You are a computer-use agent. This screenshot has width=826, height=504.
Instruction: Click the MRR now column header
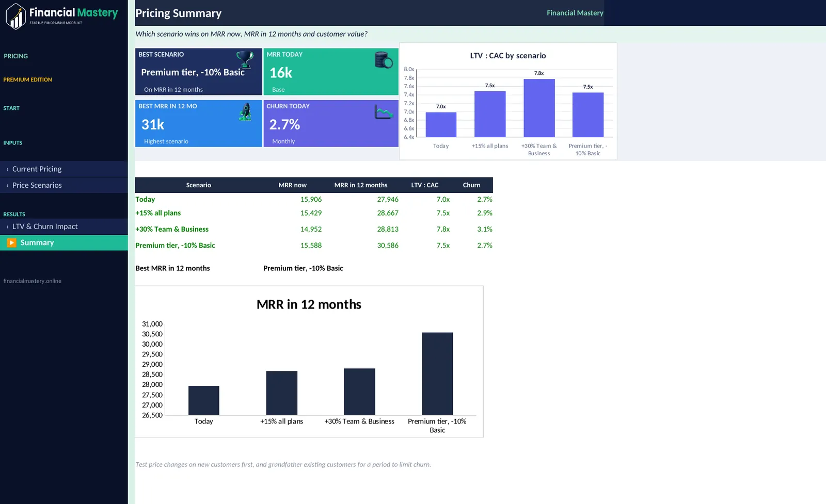(292, 185)
